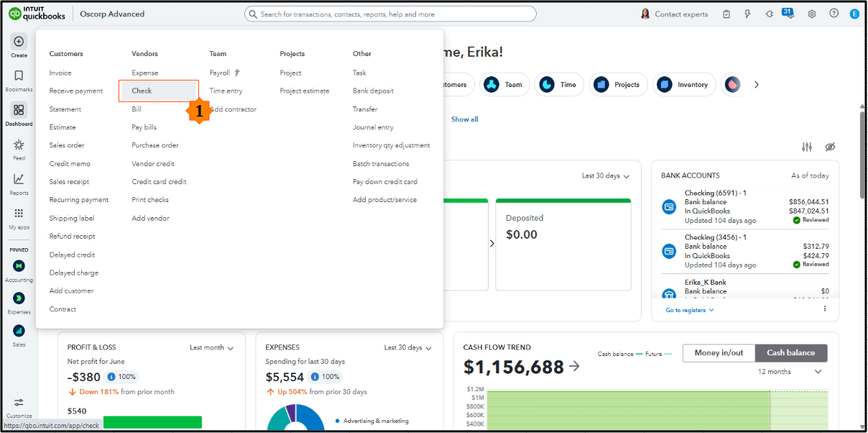Open the Help question mark icon

tap(834, 14)
